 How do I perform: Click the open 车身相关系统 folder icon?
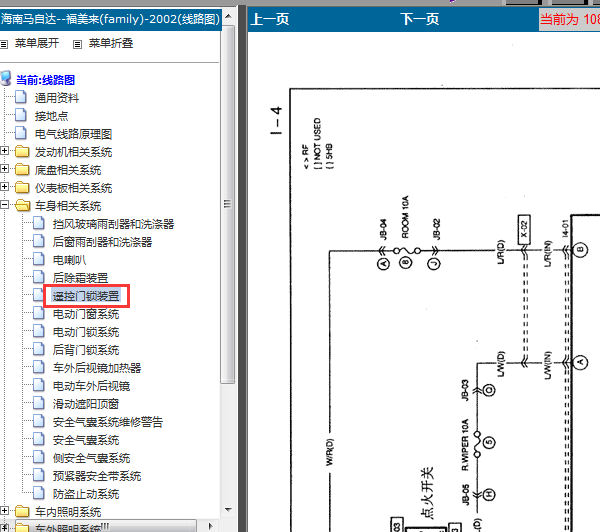click(23, 206)
